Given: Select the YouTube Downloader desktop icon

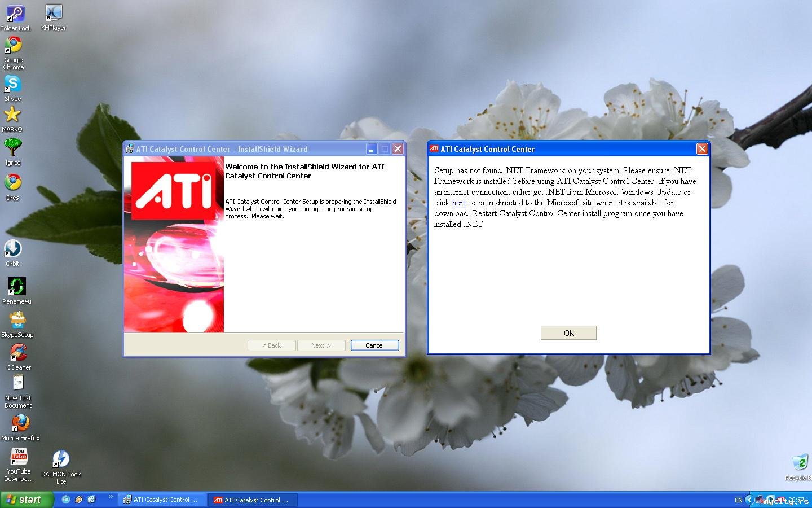Looking at the screenshot, I should [19, 465].
